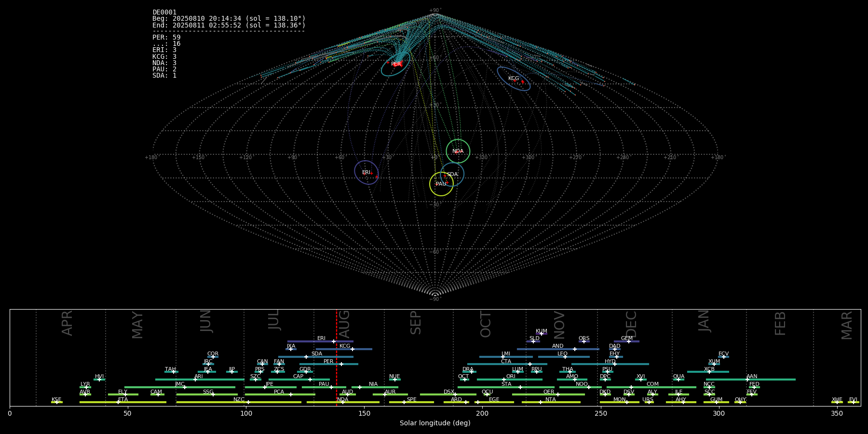Viewport: 868px width, 434px height.
Task: Click the AUG month label
Action: tap(344, 324)
